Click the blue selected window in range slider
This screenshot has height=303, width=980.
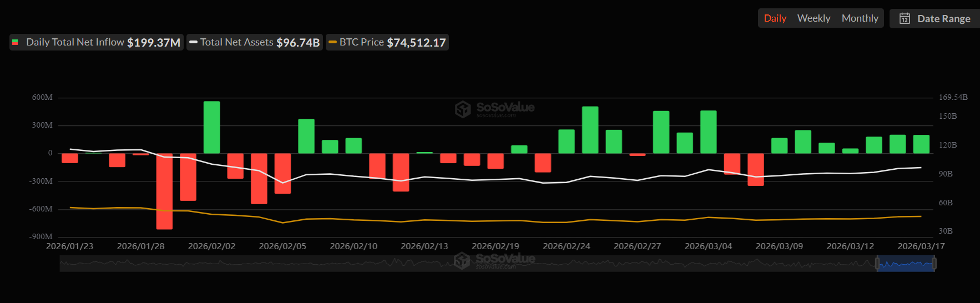(906, 264)
